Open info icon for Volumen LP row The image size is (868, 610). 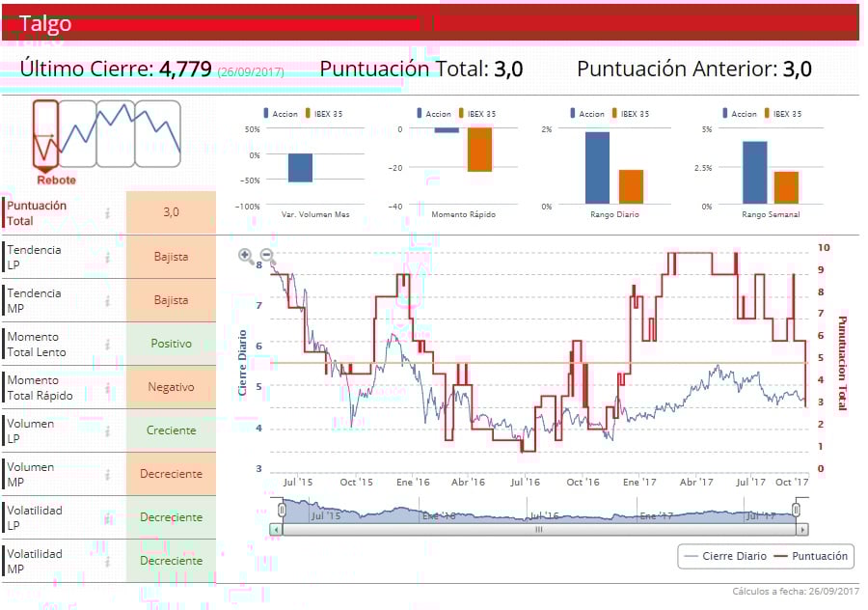(x=108, y=431)
